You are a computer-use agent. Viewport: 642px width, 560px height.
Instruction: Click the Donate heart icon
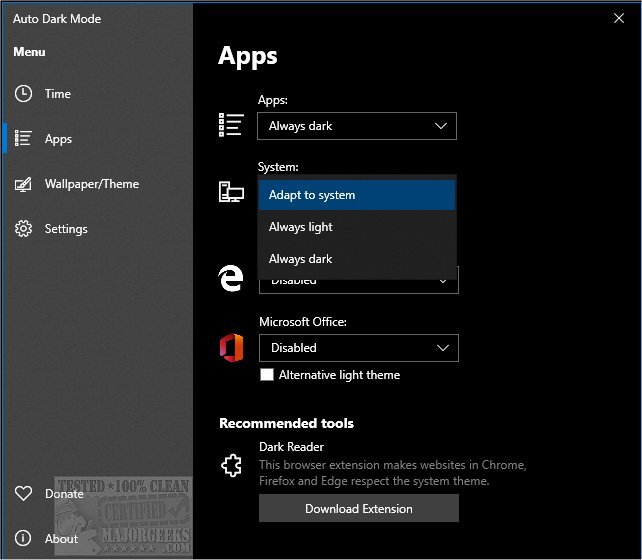pos(23,493)
